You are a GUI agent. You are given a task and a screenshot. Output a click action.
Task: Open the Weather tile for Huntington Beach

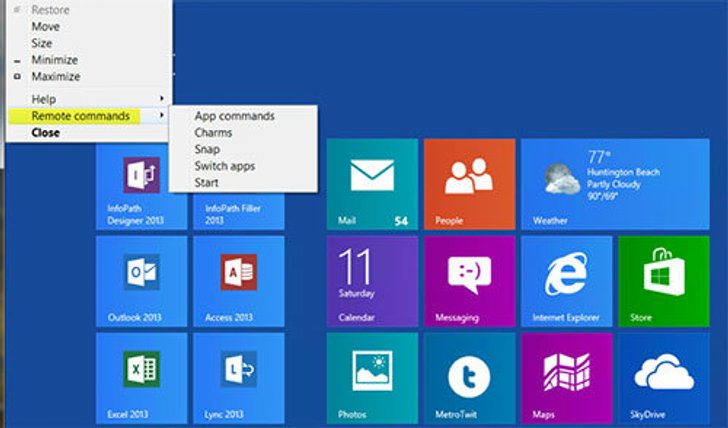(x=615, y=184)
